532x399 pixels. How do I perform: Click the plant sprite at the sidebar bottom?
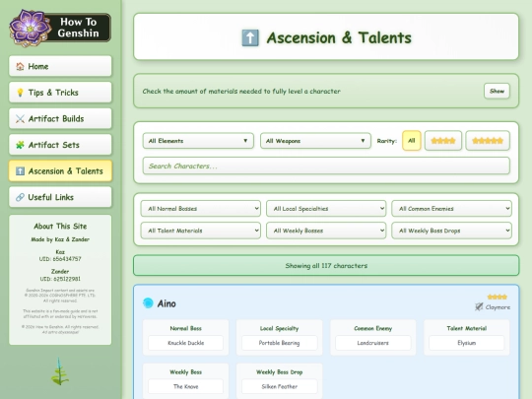(60, 371)
